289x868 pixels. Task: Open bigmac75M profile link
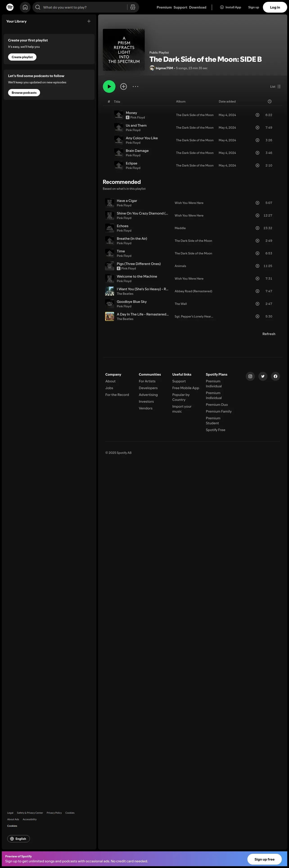tap(164, 68)
